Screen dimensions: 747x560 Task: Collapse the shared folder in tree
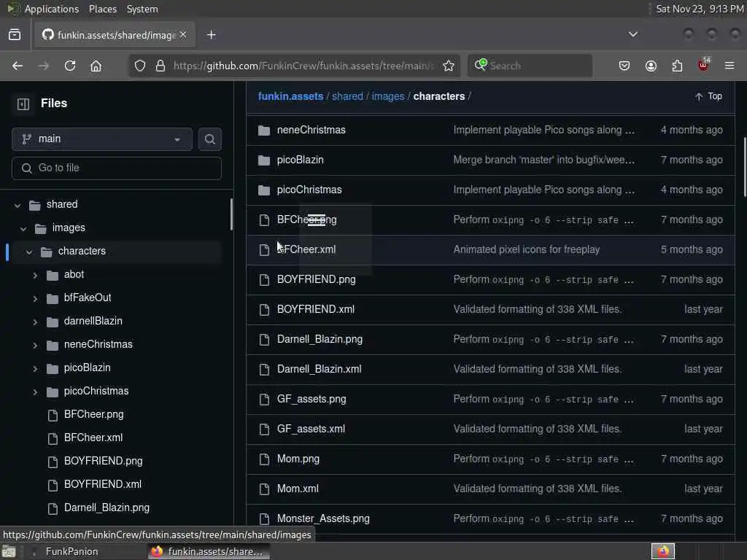tap(18, 205)
